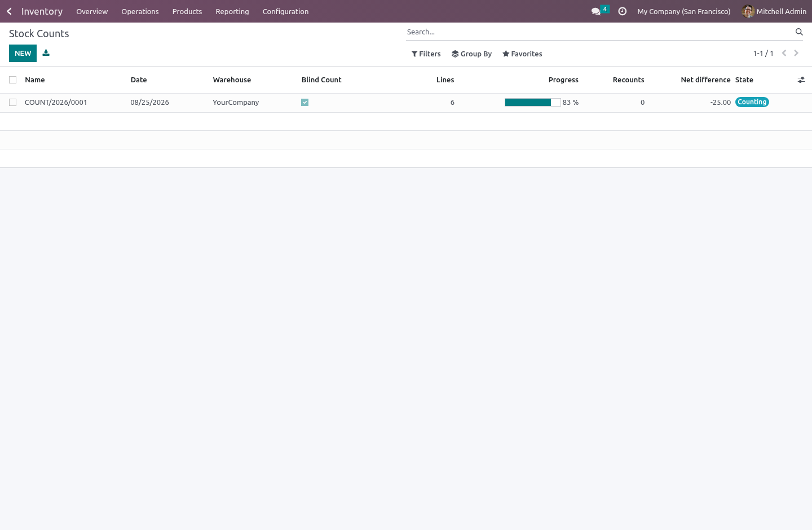Expand the Group By dropdown
This screenshot has width=812, height=530.
[472, 54]
